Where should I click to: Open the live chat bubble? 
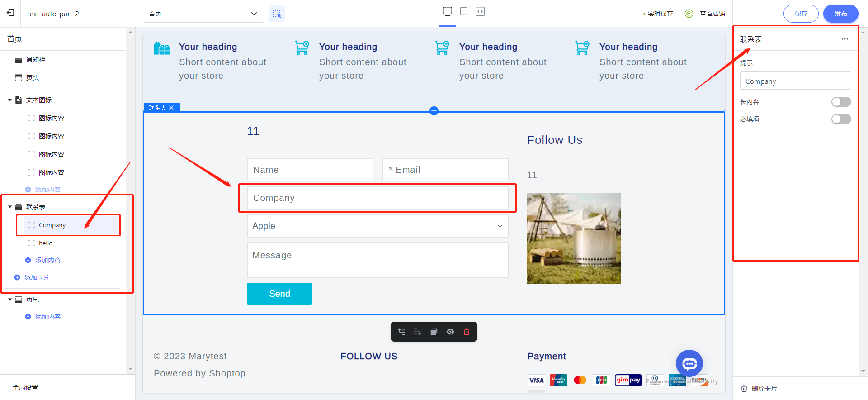[689, 363]
